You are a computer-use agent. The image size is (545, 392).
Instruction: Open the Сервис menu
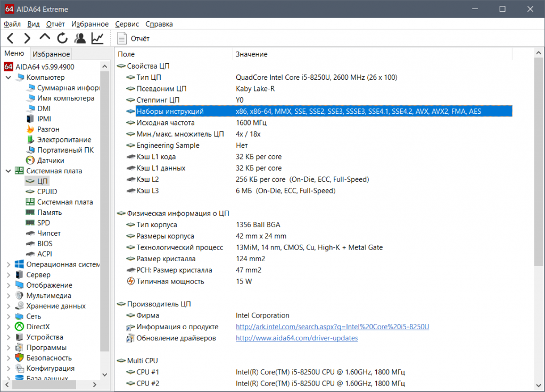tap(127, 24)
